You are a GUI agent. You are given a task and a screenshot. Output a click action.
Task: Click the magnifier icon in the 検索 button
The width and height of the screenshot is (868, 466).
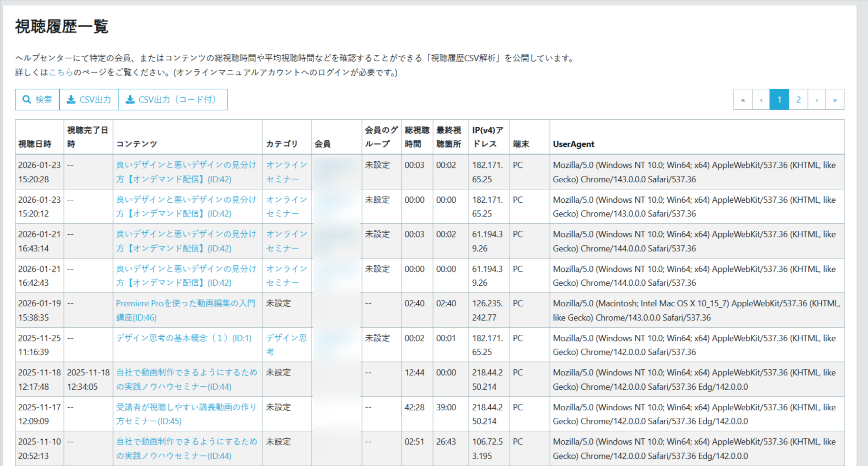(x=27, y=100)
